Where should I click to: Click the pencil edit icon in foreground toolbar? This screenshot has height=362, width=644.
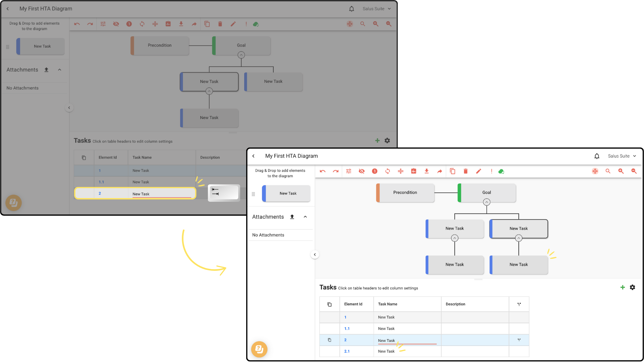coord(479,171)
